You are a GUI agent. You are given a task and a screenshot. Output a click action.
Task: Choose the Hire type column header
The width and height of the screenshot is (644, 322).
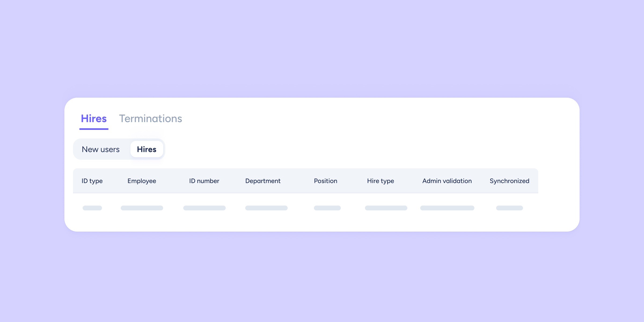[380, 181]
